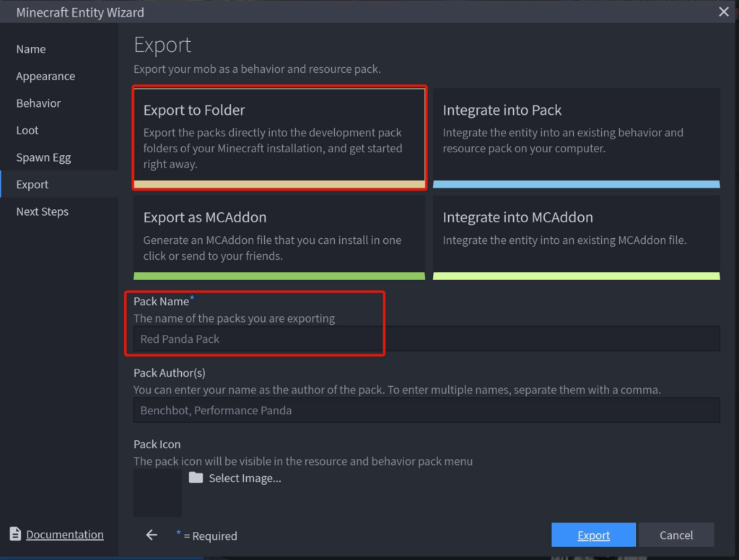Click the Documentation file icon
Viewport: 739px width, 560px height.
tap(15, 534)
